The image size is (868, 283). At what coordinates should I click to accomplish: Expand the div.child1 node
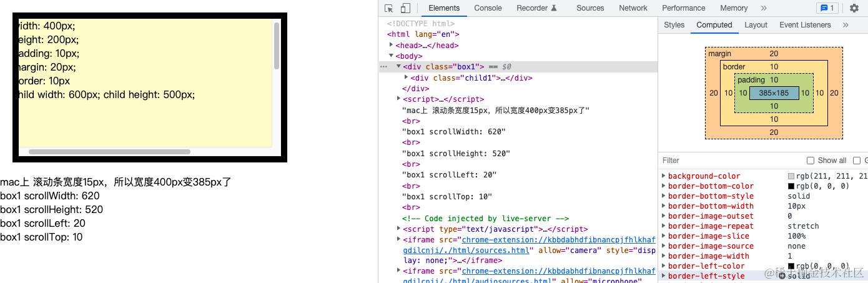tap(407, 77)
